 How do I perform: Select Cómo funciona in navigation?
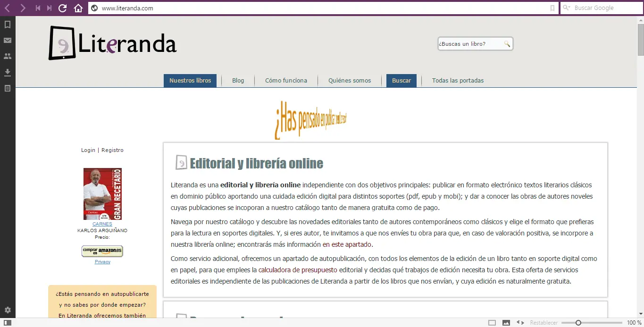(x=286, y=81)
